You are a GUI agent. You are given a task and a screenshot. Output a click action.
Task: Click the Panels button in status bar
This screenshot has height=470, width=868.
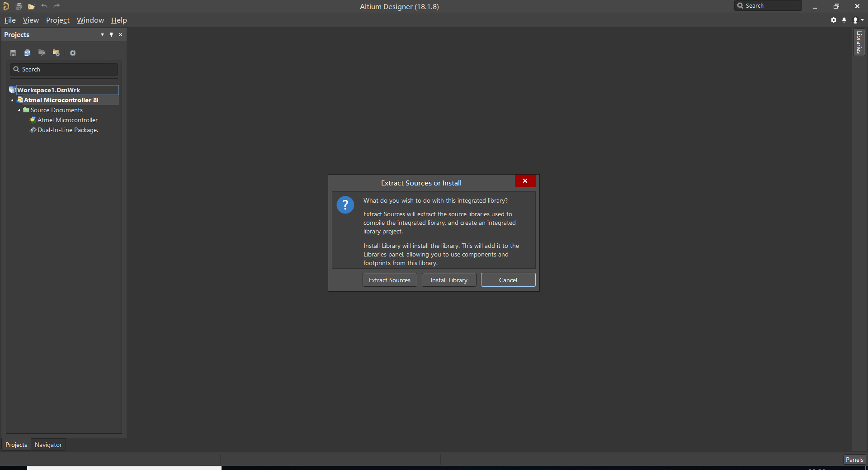click(x=854, y=460)
